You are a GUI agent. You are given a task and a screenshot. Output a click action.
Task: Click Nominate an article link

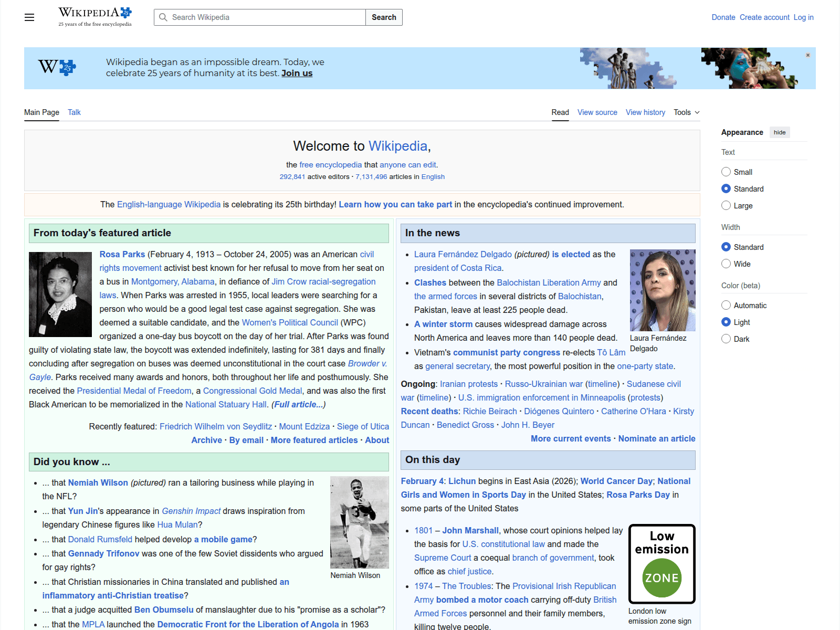[x=657, y=438]
